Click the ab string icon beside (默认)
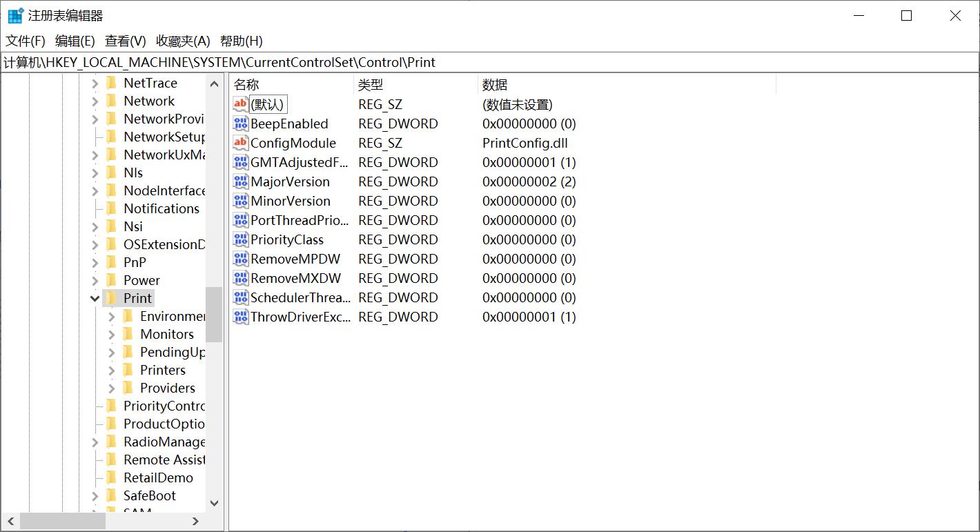The width and height of the screenshot is (980, 532). tap(239, 104)
